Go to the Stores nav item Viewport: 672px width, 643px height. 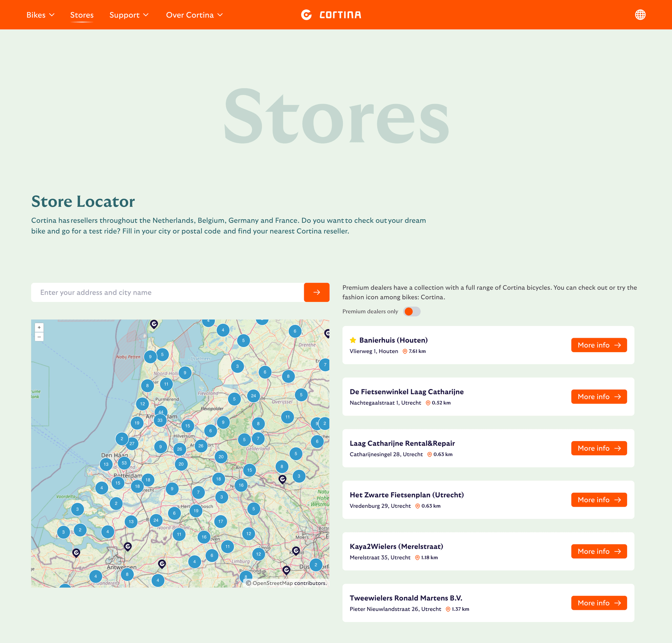[x=82, y=15]
